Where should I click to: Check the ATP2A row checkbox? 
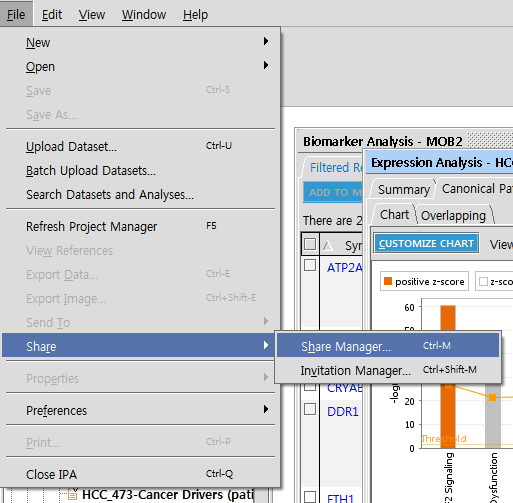tap(310, 265)
